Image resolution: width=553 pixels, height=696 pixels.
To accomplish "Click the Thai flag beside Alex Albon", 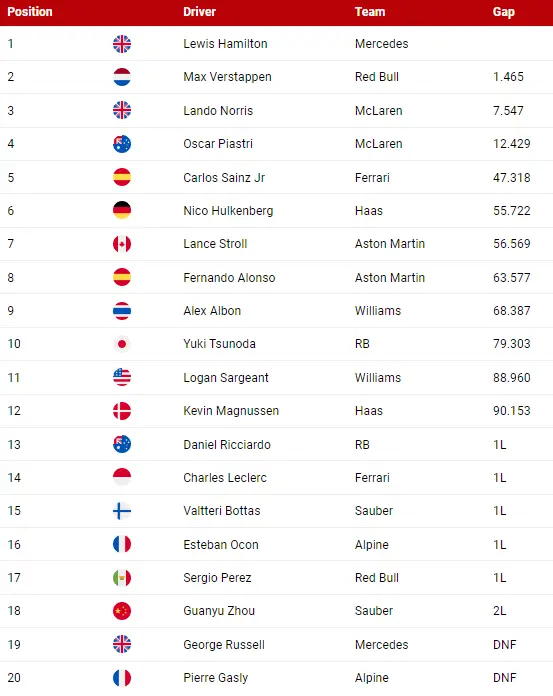I will pos(122,311).
